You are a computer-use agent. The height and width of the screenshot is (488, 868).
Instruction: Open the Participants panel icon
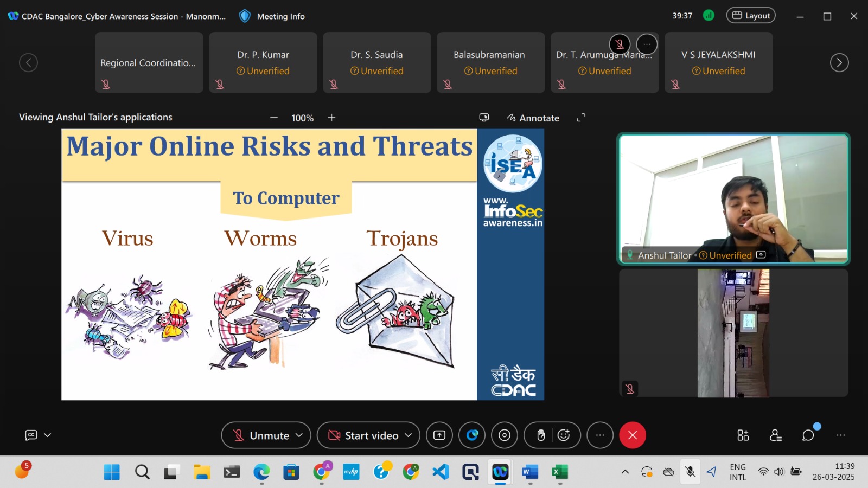coord(775,435)
